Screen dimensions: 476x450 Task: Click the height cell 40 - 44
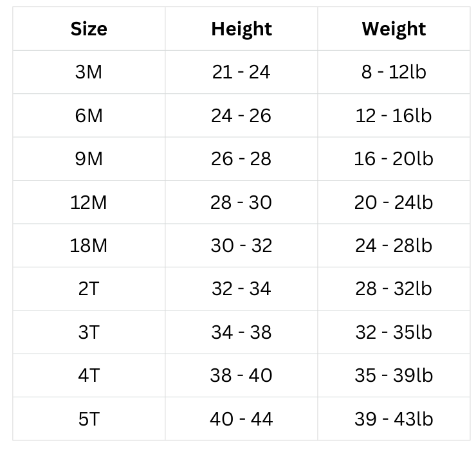(241, 419)
